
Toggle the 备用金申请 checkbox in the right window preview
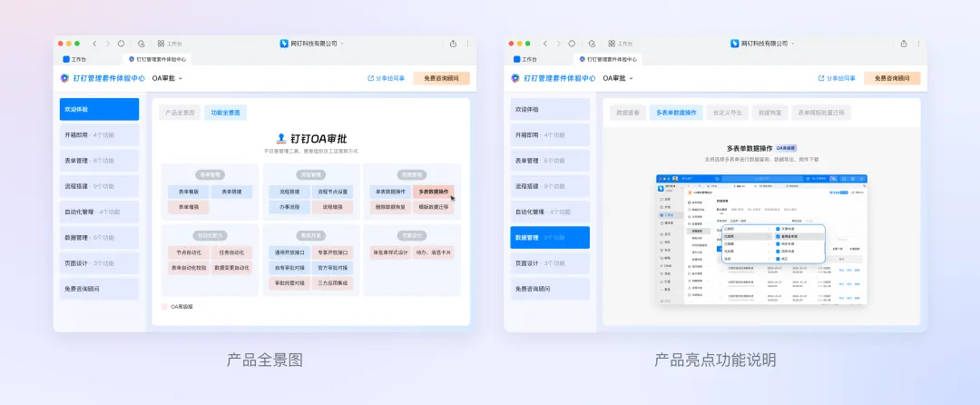[779, 237]
